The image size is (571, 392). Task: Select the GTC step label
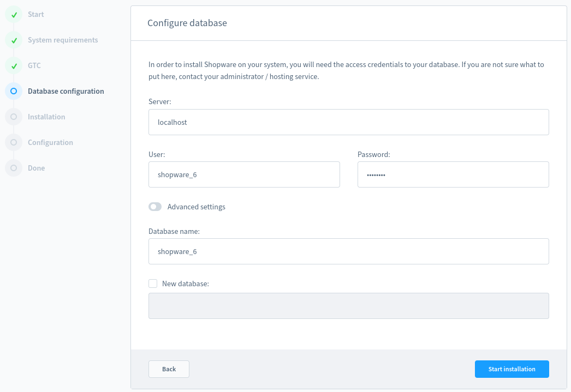point(34,66)
